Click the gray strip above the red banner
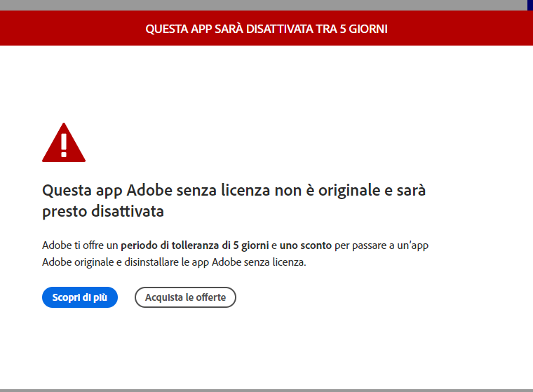 tap(264, 5)
